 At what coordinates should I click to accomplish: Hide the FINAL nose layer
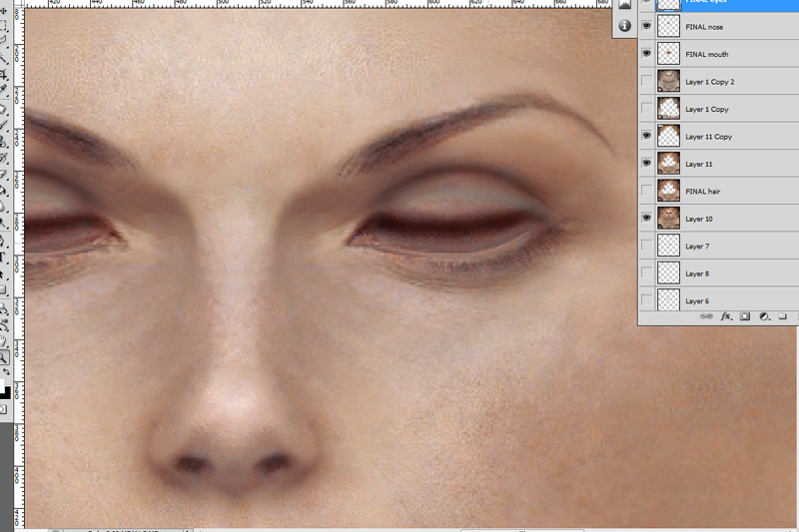pos(646,26)
